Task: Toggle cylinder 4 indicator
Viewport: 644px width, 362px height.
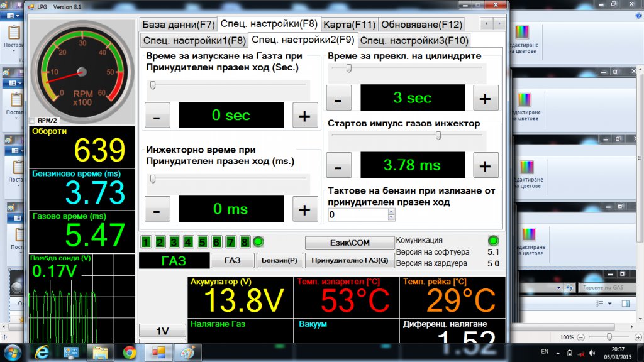Action: click(x=188, y=242)
